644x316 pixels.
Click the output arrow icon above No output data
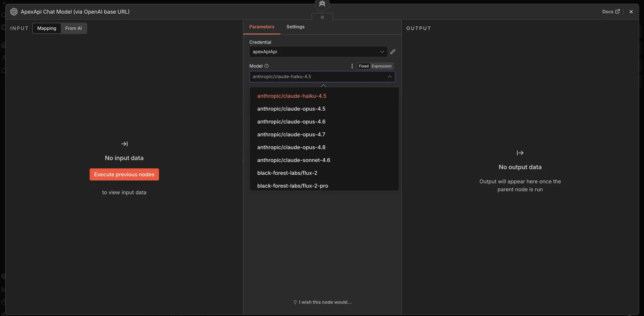520,153
